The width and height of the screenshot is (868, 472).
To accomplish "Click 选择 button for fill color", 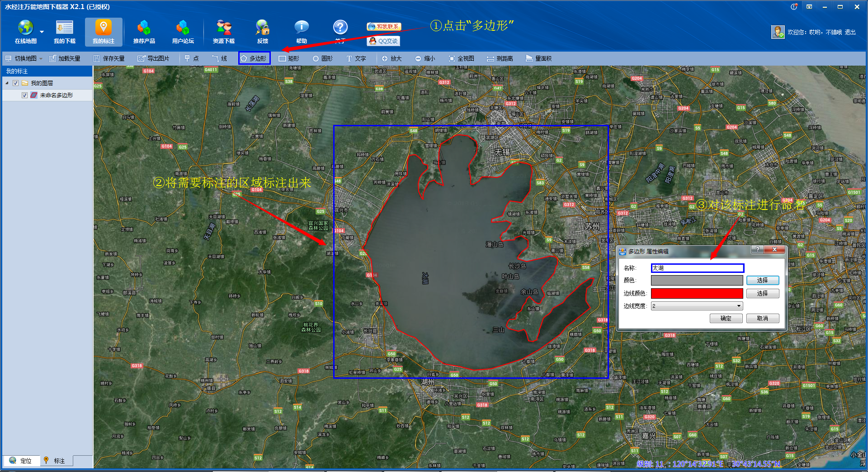I will click(x=763, y=281).
